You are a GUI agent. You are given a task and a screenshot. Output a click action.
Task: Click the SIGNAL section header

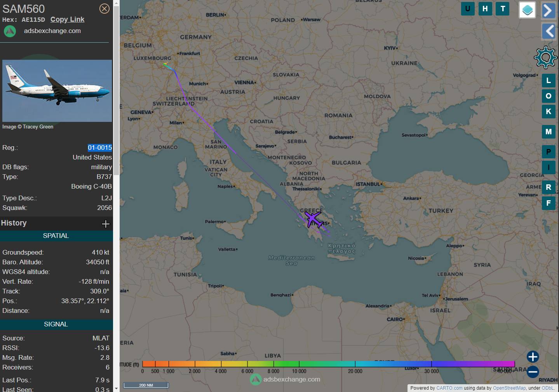[x=56, y=324]
